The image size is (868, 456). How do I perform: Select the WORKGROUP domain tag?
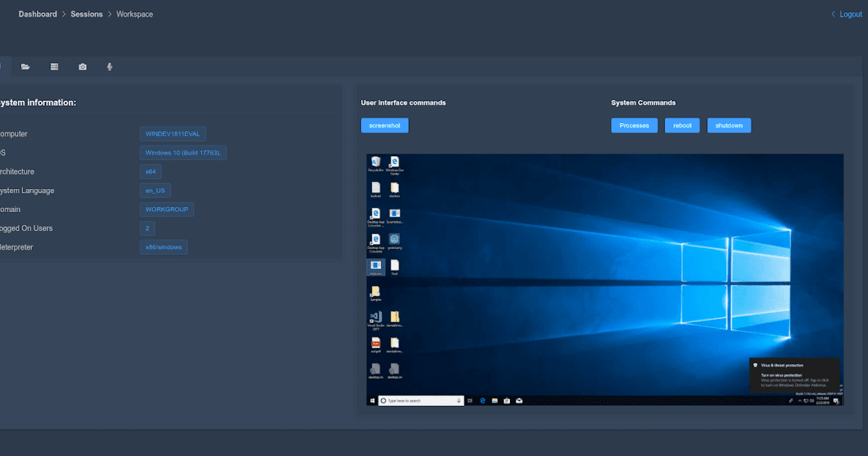click(x=167, y=209)
